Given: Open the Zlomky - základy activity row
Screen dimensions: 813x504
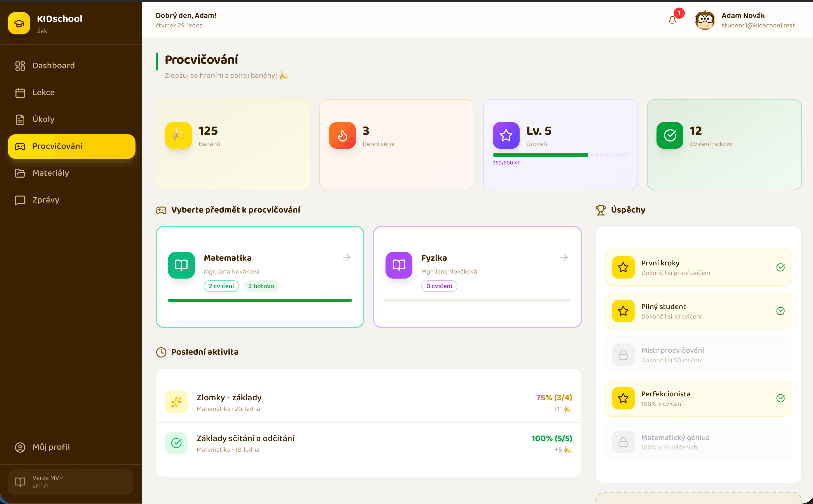Looking at the screenshot, I should 368,402.
